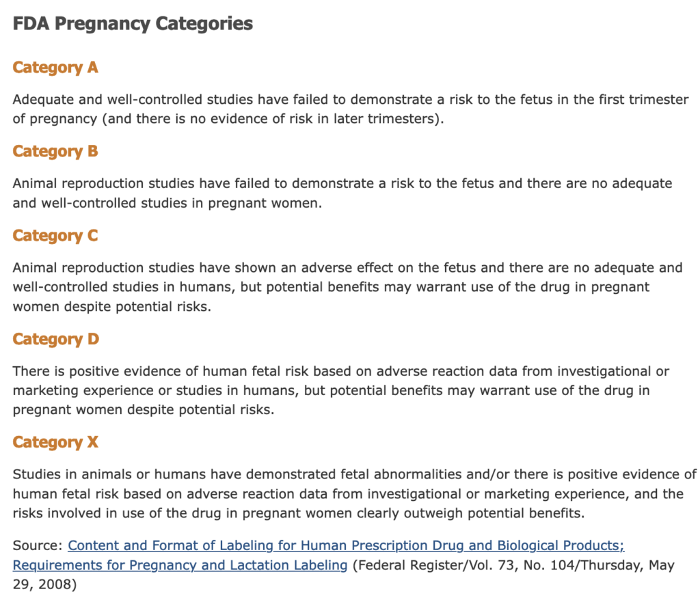Click the Category C paragraph on adverse effect
The image size is (700, 600).
pyautogui.click(x=347, y=287)
